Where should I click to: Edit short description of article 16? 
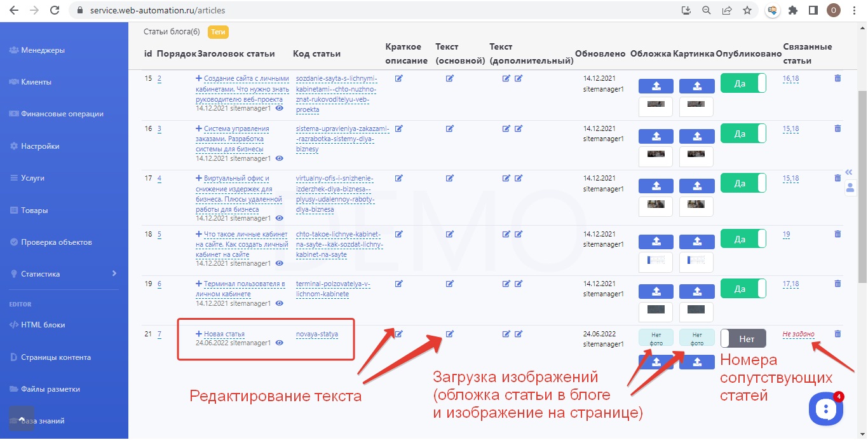click(x=399, y=128)
